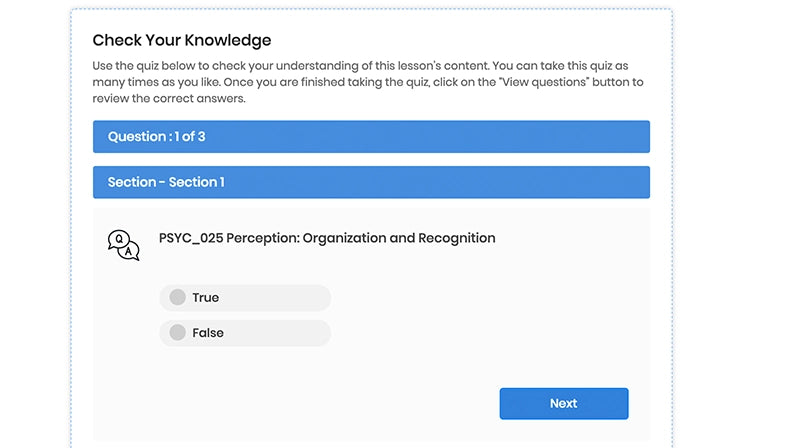Choose the answer labeled False
This screenshot has width=795, height=448.
pos(207,332)
